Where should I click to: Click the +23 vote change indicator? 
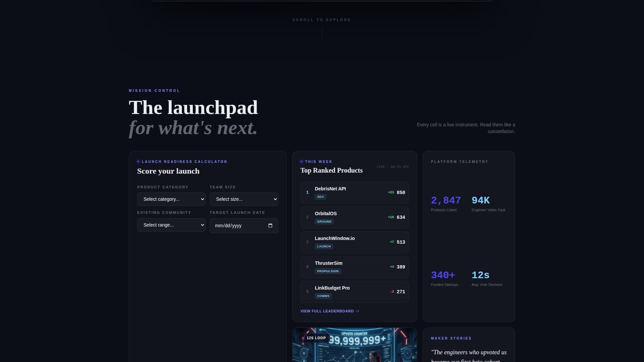[x=391, y=192]
